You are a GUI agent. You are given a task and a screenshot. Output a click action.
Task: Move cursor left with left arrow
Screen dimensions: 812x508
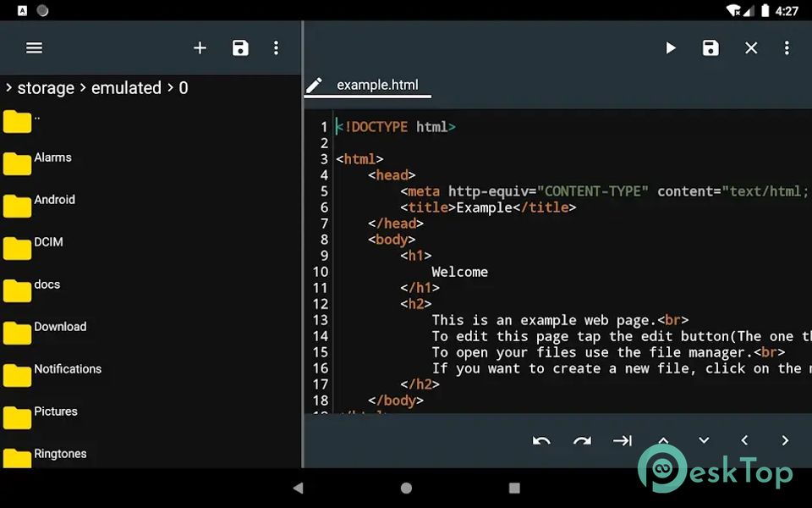coord(744,440)
